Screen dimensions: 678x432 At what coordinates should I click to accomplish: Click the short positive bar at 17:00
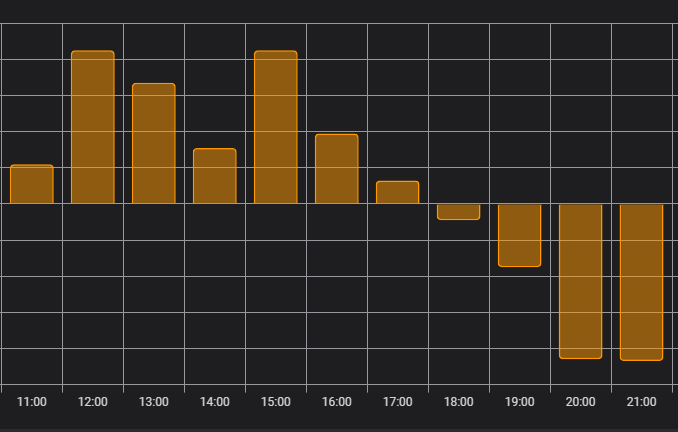pos(398,192)
